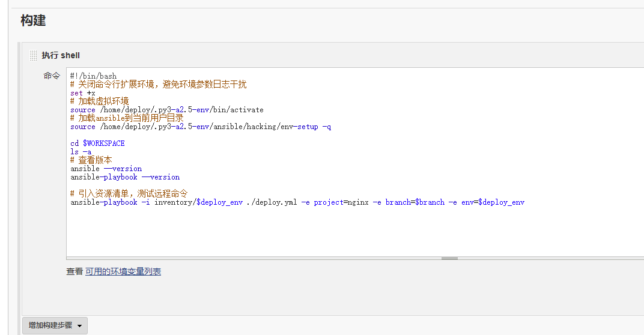This screenshot has width=644, height=335.
Task: Grab the drag handle beside 执行 shell
Action: coord(34,56)
